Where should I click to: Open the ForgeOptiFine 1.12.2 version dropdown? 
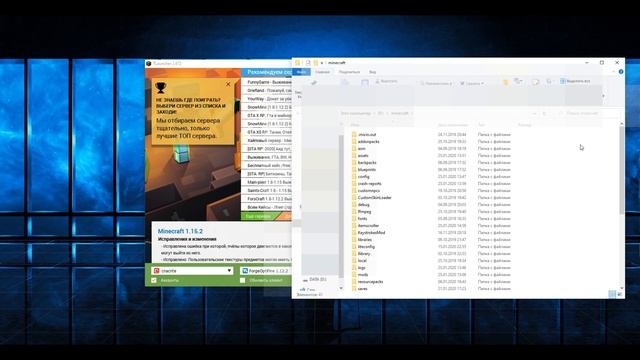266,271
